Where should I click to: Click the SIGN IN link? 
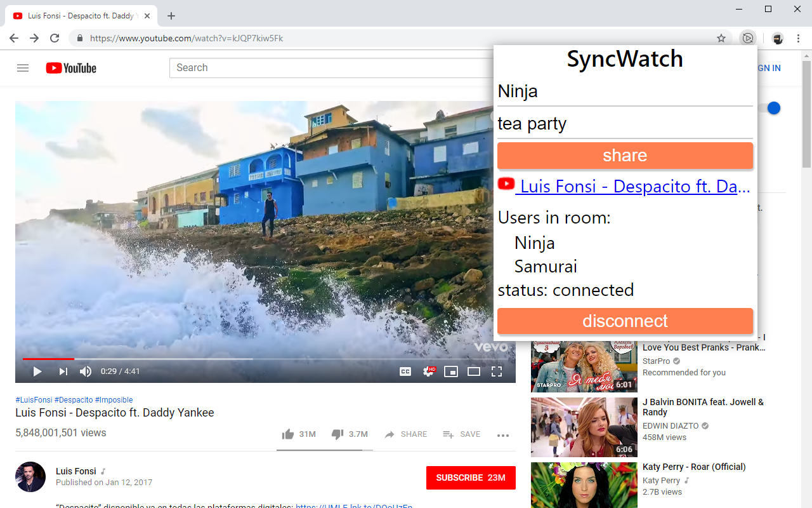(769, 68)
